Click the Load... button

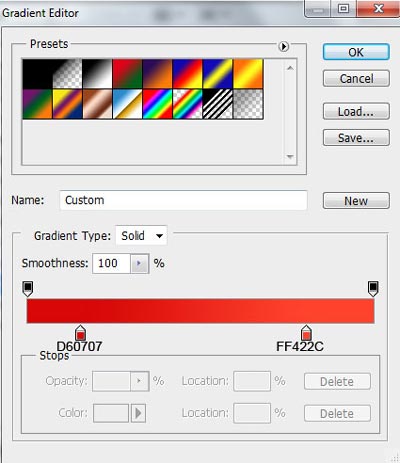pos(356,111)
